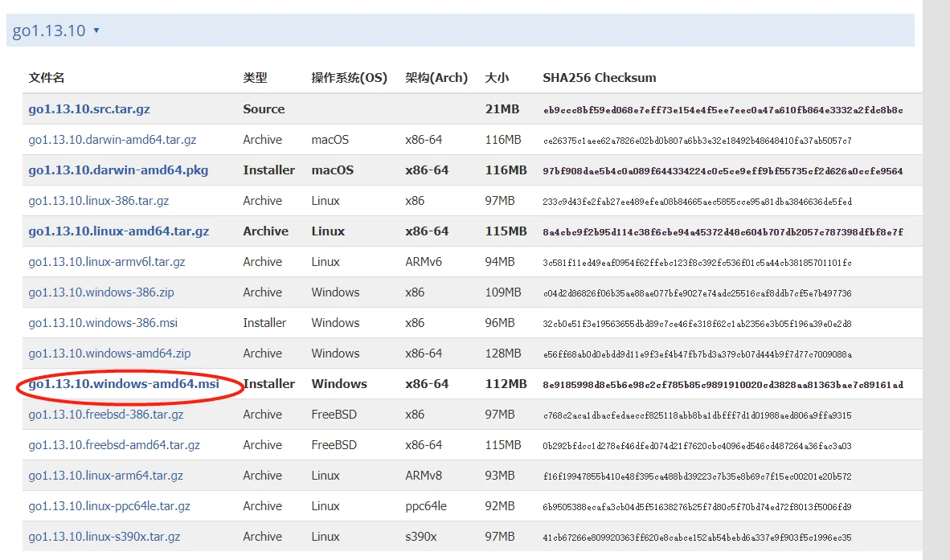Download the circled go1.13.10.windows-amd64.msi installer
The width and height of the screenshot is (950, 560).
tap(124, 384)
